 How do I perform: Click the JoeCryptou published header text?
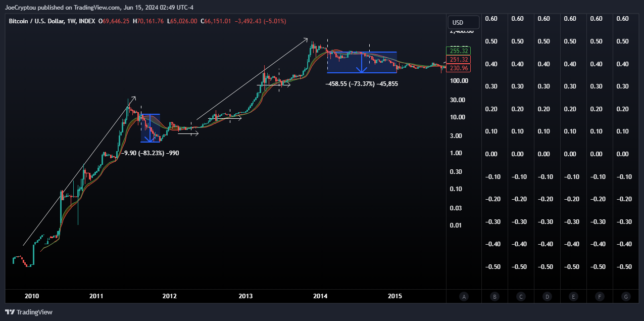99,7
